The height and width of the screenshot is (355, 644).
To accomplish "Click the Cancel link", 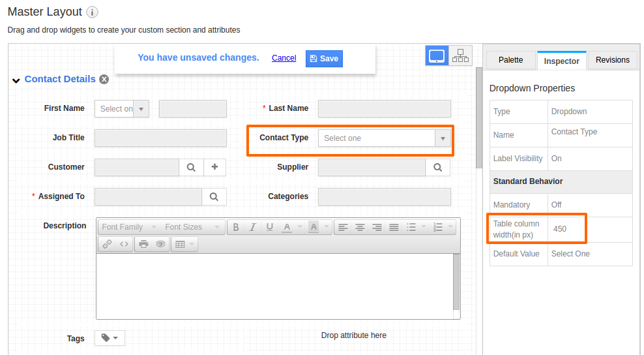I will [x=284, y=58].
